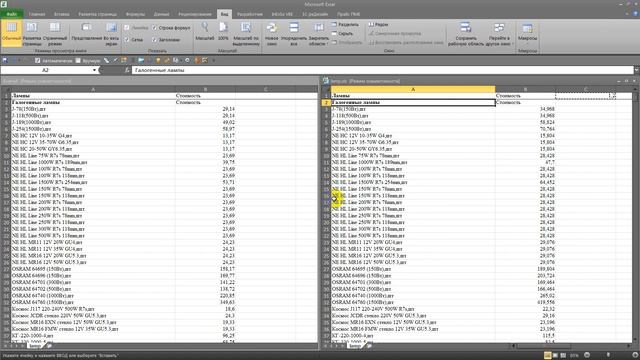Image resolution: width=640 pixels, height=360 pixels.
Task: Open Перейти в другое окно switch windows
Action: tap(499, 33)
